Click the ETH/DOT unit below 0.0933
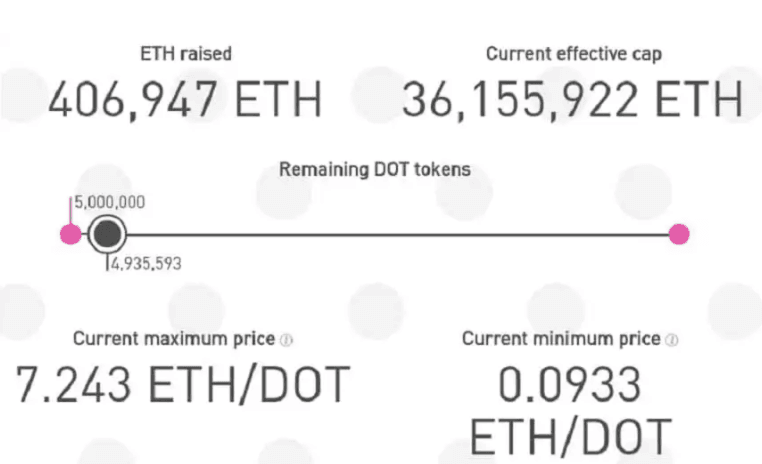This screenshot has height=464, width=762. click(x=569, y=437)
